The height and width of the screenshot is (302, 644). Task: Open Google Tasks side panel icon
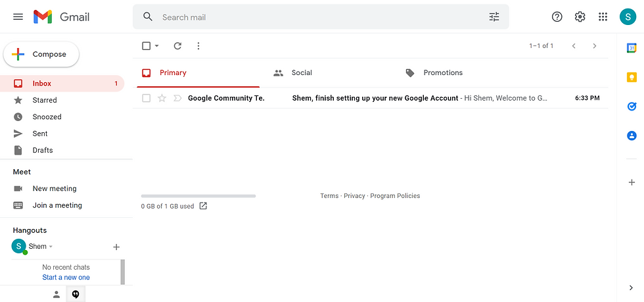[x=632, y=106]
